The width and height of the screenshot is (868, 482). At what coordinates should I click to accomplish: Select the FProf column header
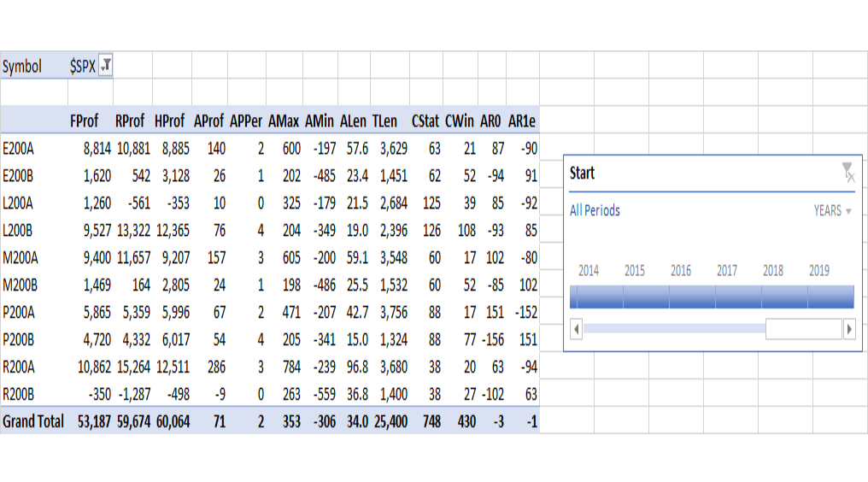(84, 121)
